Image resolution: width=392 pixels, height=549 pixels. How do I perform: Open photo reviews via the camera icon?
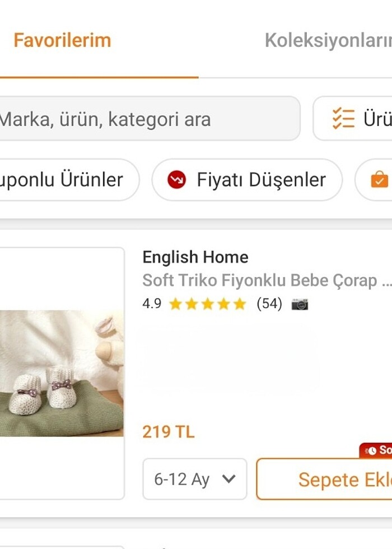tap(301, 304)
